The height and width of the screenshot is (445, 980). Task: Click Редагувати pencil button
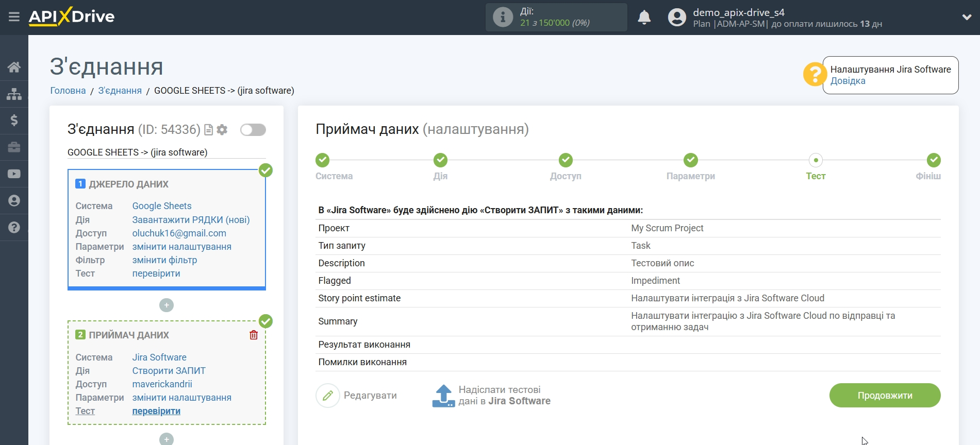[x=356, y=396]
